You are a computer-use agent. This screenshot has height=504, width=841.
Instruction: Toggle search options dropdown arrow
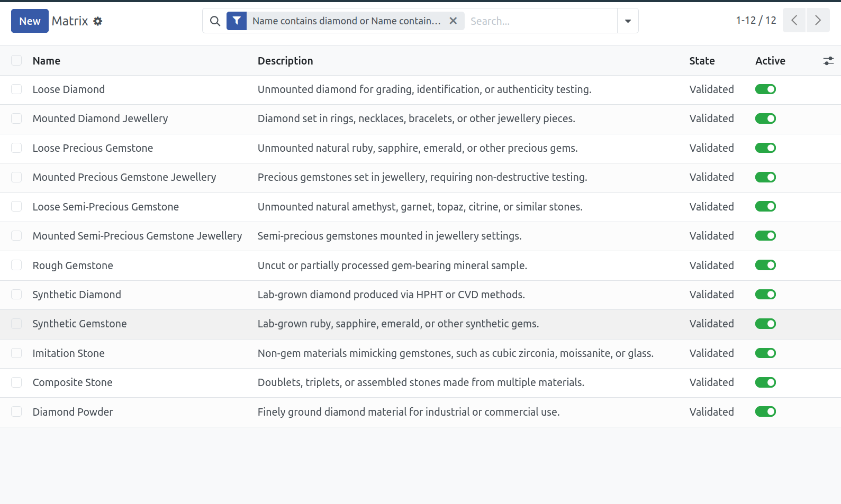pyautogui.click(x=628, y=21)
